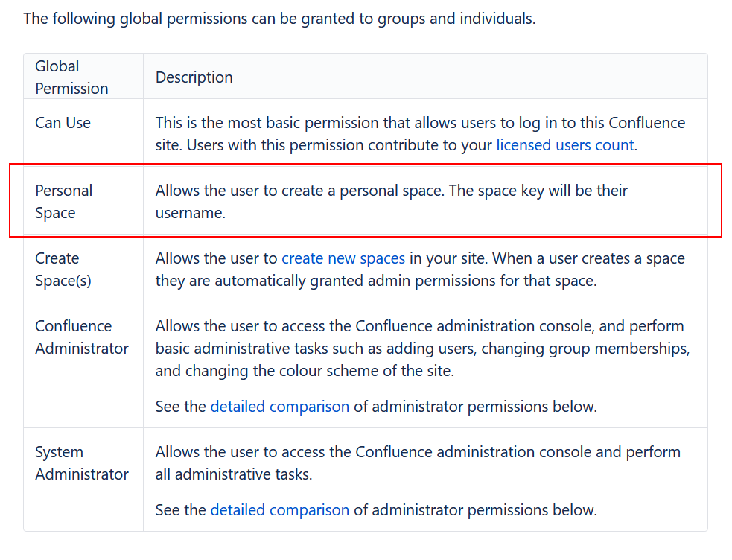Open detailed comparison link in Confluence Administrator row
Image resolution: width=732 pixels, height=560 pixels.
[279, 407]
